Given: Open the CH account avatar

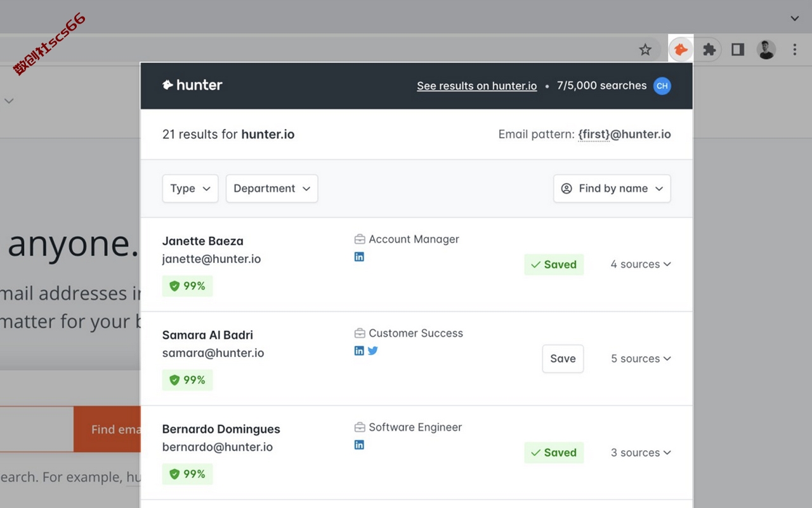Looking at the screenshot, I should point(662,86).
